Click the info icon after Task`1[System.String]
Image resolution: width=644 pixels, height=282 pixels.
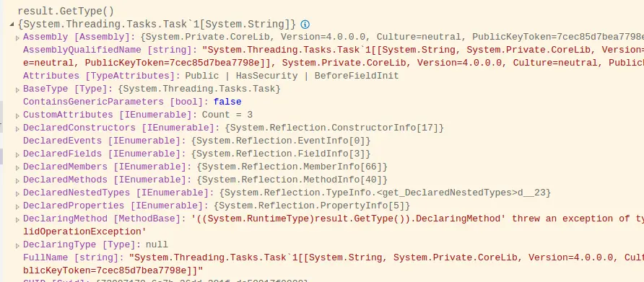point(305,25)
